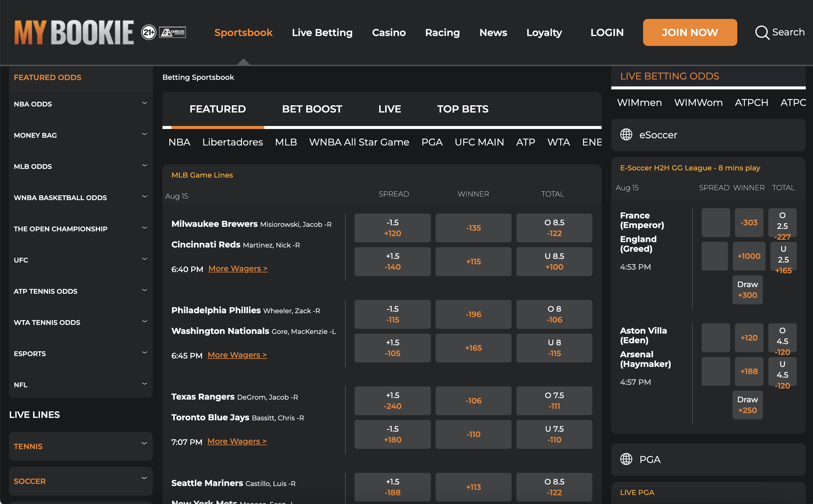
Task: Expand the NFL sidebar section
Action: pyautogui.click(x=81, y=385)
